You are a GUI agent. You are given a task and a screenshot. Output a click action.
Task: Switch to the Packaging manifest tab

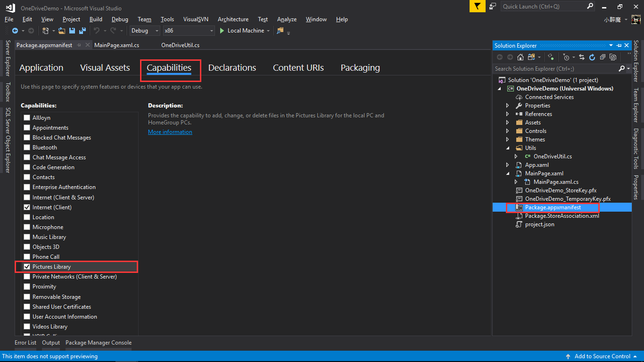[360, 68]
